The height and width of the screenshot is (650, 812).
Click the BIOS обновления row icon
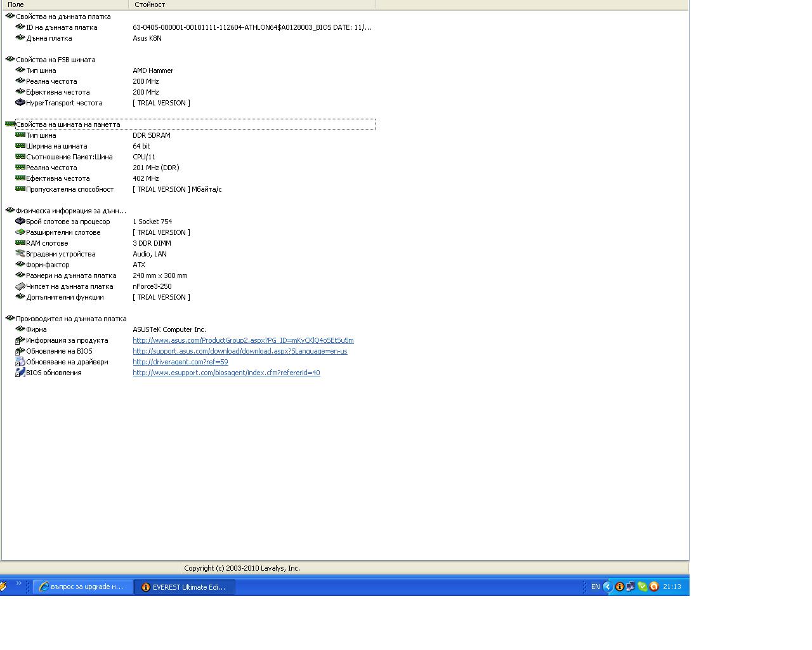(x=20, y=373)
